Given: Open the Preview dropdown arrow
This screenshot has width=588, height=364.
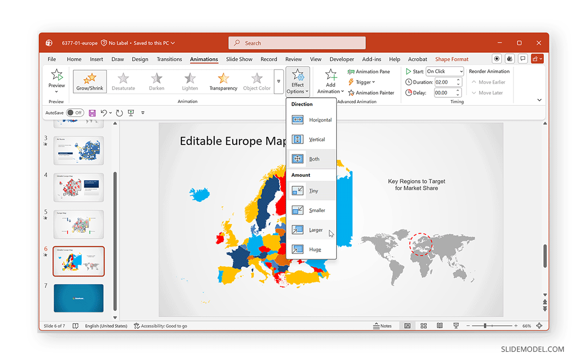Looking at the screenshot, I should (56, 92).
